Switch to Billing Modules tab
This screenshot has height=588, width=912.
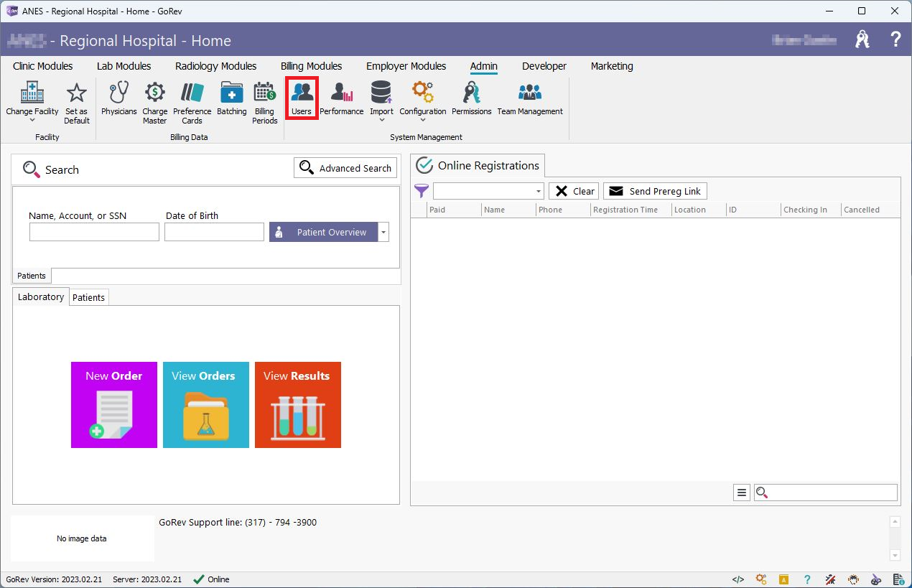coord(312,66)
